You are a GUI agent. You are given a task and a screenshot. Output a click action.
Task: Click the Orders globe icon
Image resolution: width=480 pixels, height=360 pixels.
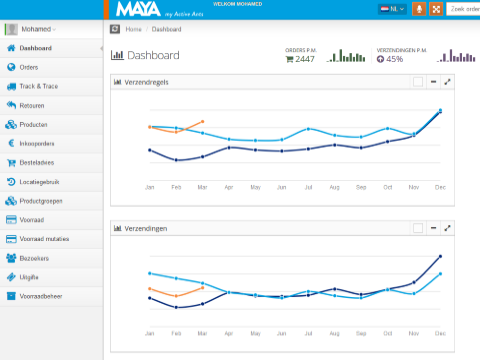click(11, 67)
